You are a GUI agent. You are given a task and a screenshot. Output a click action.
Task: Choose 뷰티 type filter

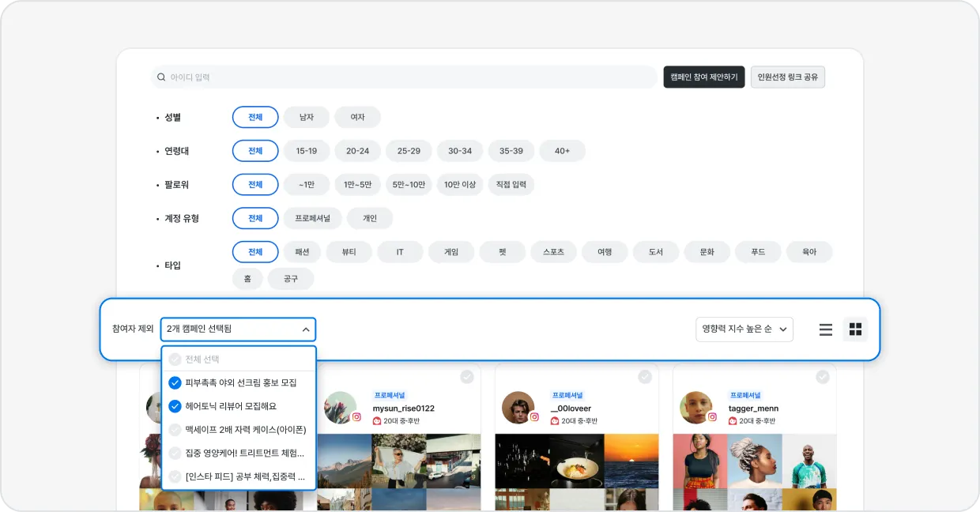click(x=349, y=252)
